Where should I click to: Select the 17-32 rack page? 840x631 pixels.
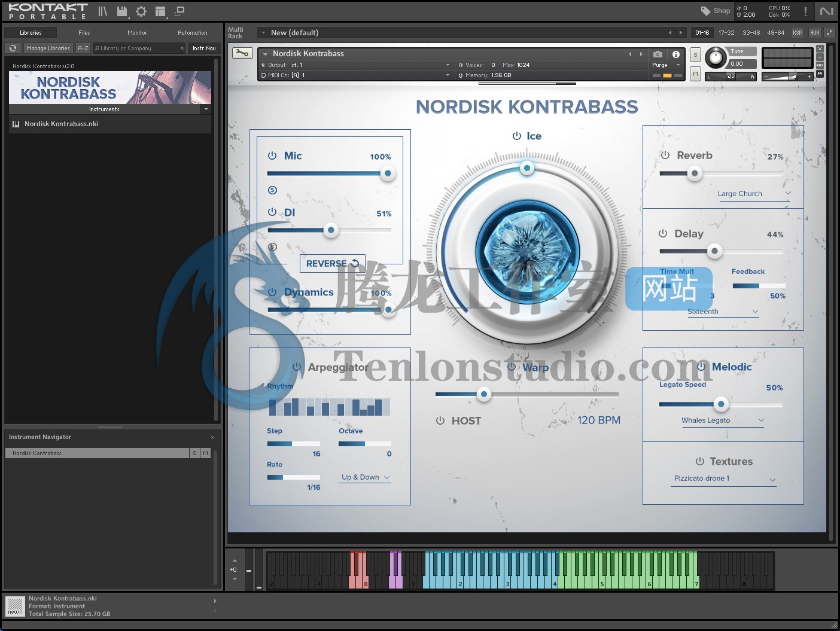726,33
